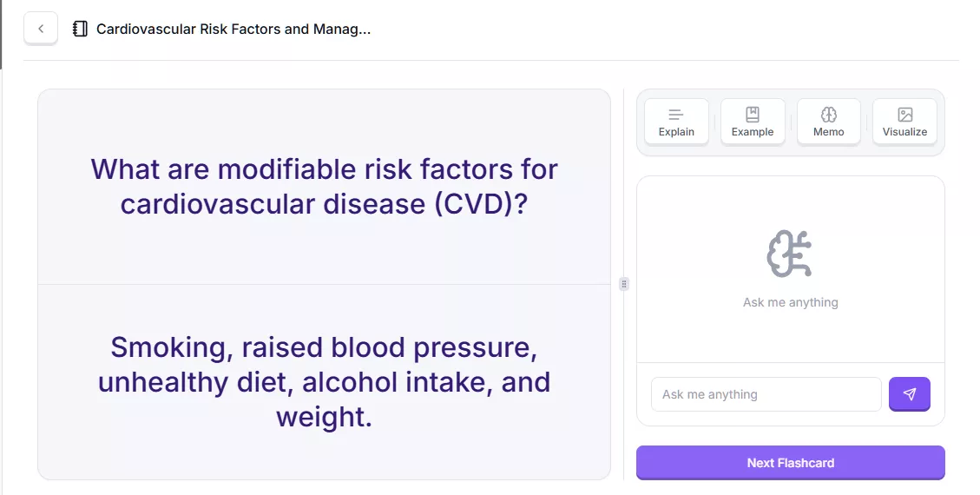The image size is (980, 495).
Task: Click the Example text label
Action: (753, 132)
